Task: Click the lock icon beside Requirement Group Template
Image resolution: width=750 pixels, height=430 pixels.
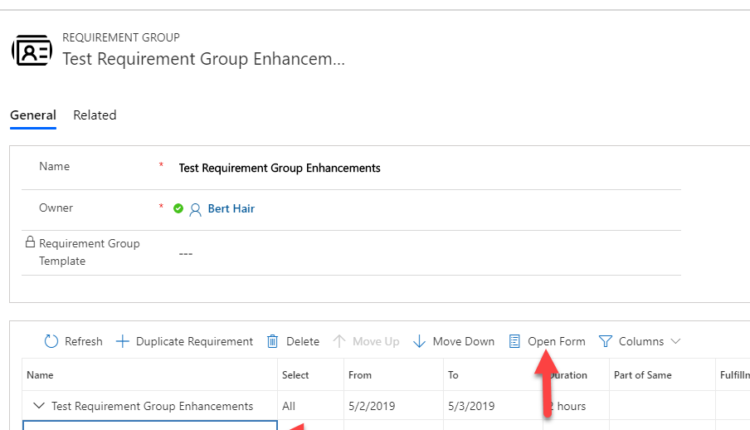Action: point(30,243)
